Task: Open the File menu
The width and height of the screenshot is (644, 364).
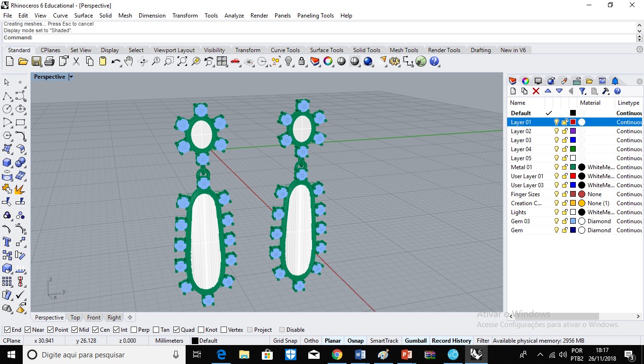Action: coord(8,16)
